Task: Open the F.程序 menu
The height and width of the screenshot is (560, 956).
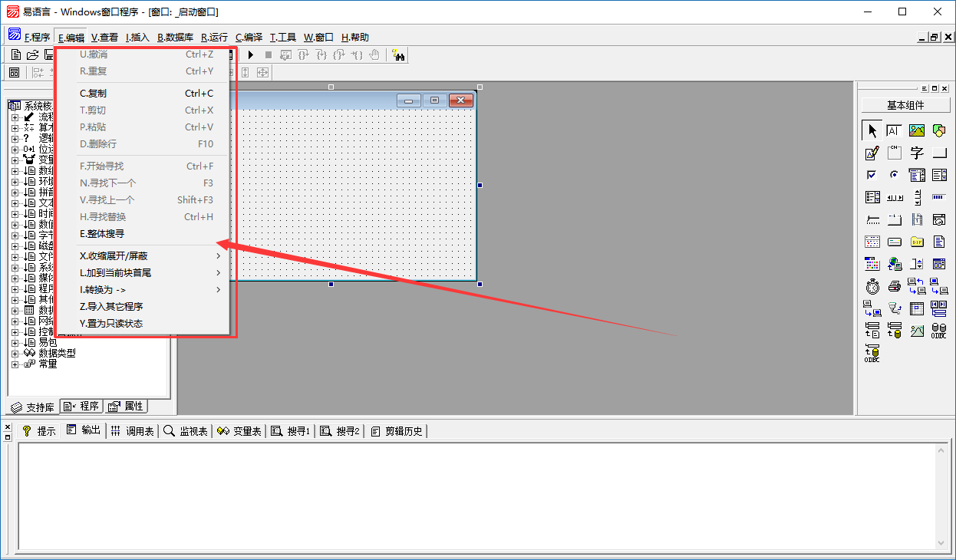Action: (37, 37)
